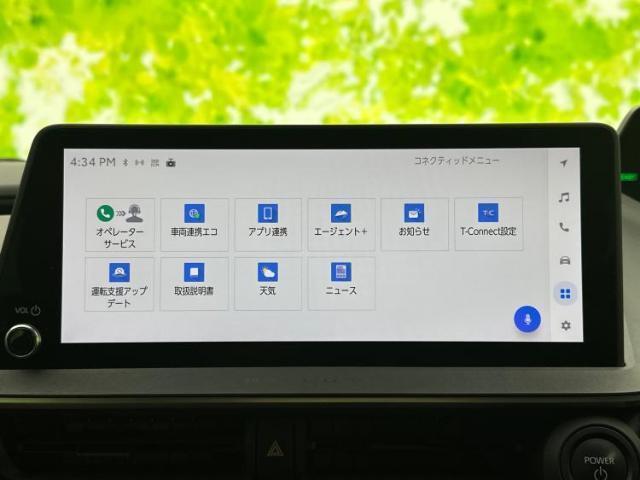Image resolution: width=640 pixels, height=480 pixels.
Task: Tap the blue microphone voice button
Action: (x=527, y=319)
